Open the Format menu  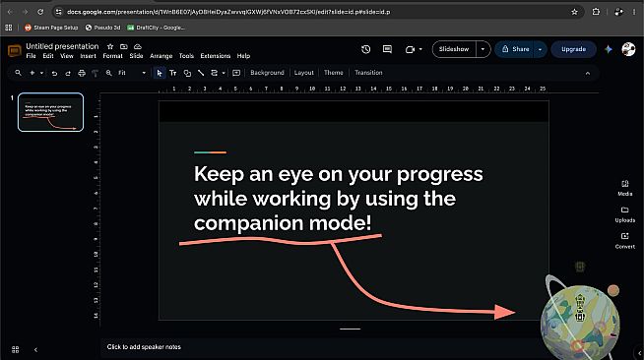click(112, 56)
